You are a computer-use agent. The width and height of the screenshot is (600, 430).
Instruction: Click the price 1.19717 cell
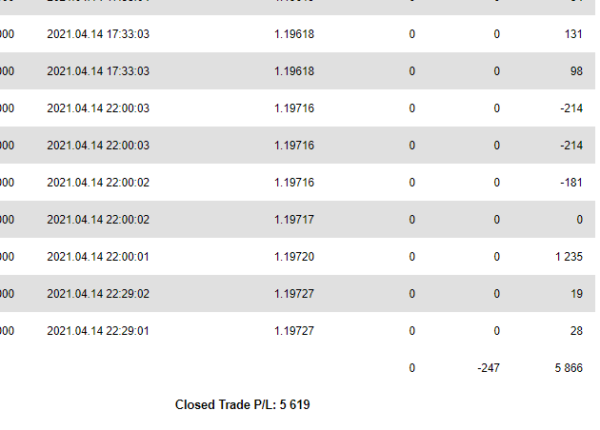[x=294, y=220]
